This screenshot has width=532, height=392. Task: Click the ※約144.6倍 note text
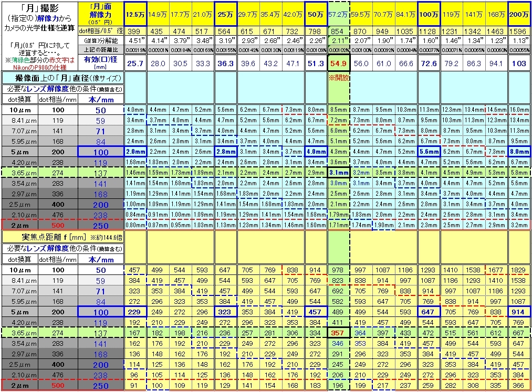coord(106,238)
